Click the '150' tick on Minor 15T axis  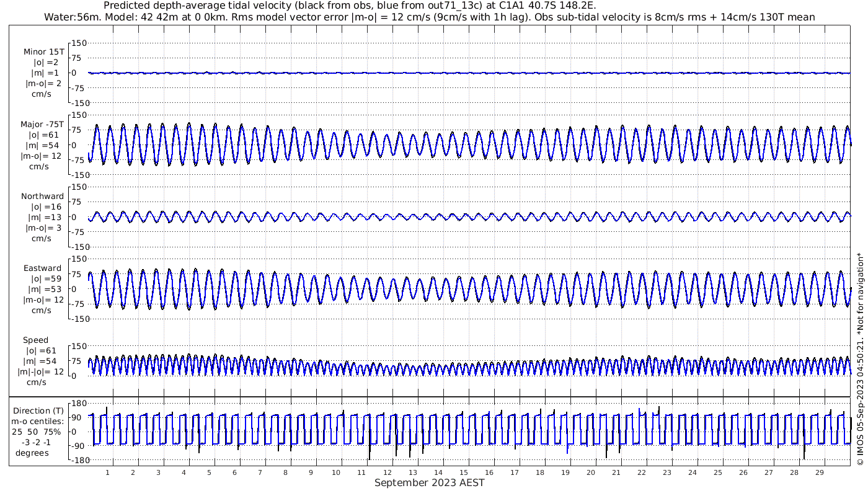pos(80,43)
